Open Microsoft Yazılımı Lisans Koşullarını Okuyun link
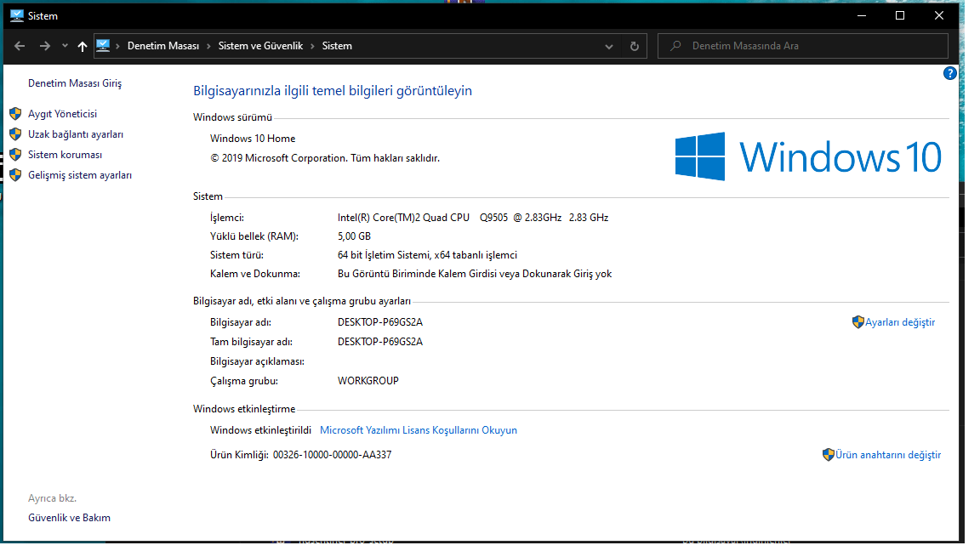 pyautogui.click(x=419, y=430)
